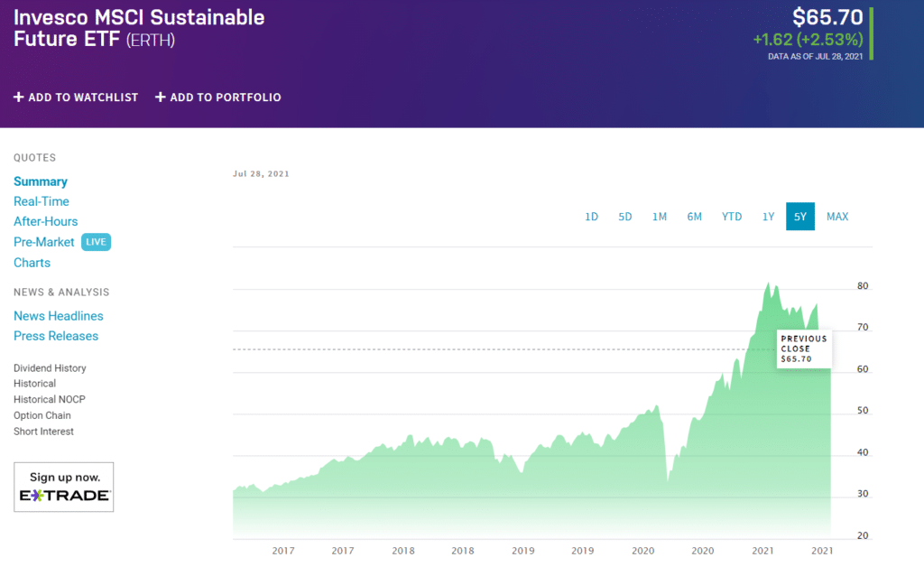
Task: Click the QUOTES section heading
Action: pyautogui.click(x=35, y=158)
